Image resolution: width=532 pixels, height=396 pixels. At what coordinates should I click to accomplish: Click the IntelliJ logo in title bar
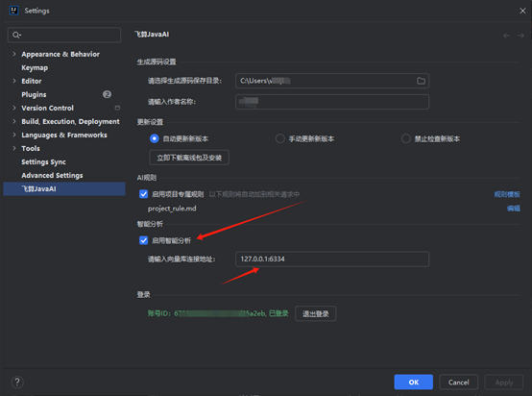point(13,11)
